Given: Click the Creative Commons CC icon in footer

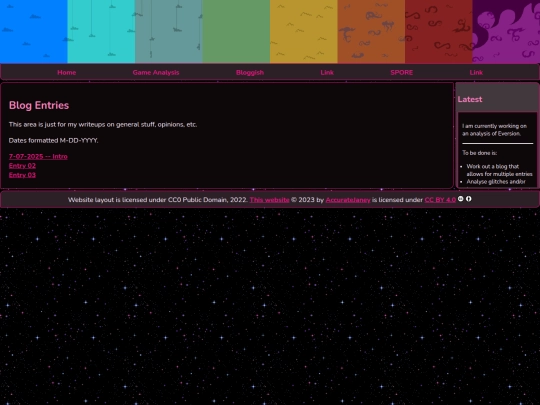Looking at the screenshot, I should [x=460, y=199].
